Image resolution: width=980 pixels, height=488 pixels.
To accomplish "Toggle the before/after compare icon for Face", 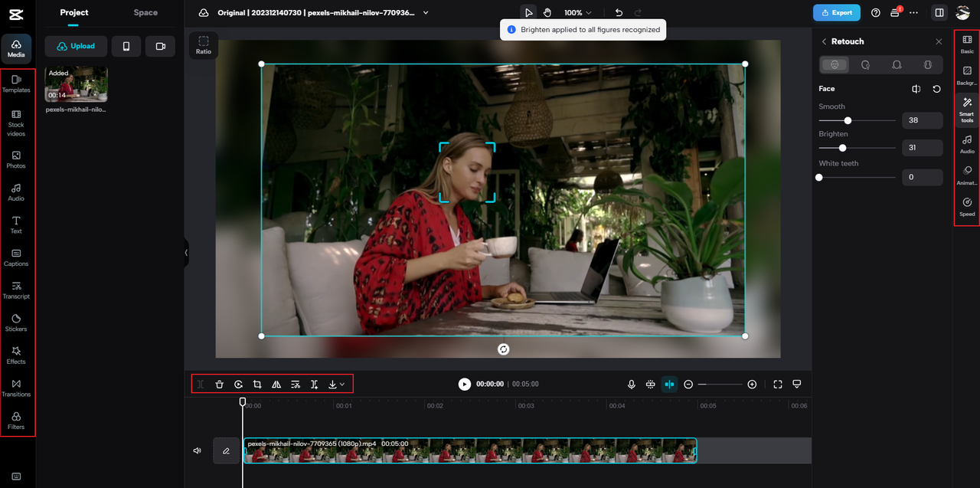I will pyautogui.click(x=916, y=89).
